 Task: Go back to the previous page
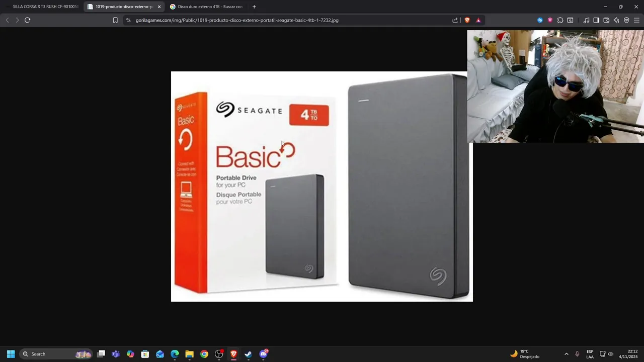pos(7,20)
